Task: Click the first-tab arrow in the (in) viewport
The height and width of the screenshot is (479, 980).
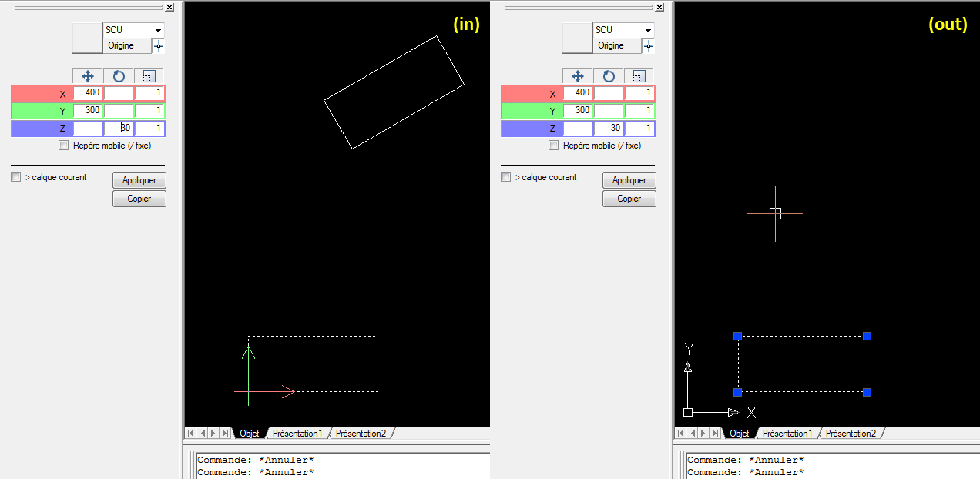Action: (x=191, y=434)
